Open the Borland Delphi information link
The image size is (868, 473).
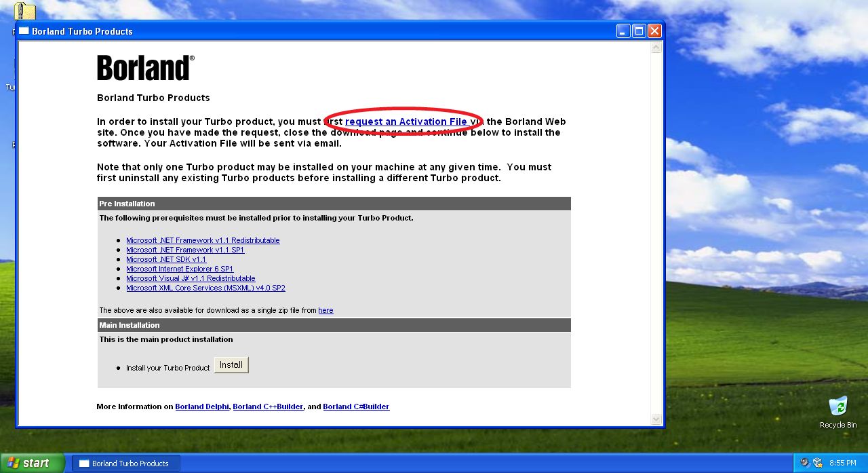pos(202,406)
